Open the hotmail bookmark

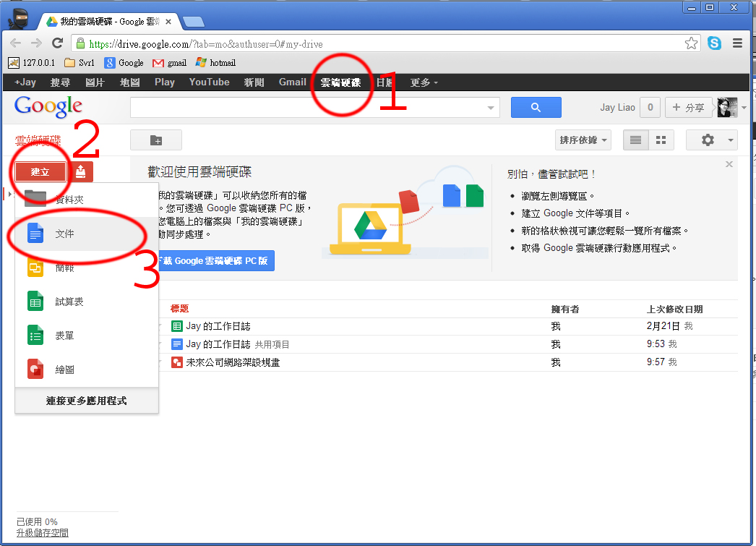click(215, 63)
